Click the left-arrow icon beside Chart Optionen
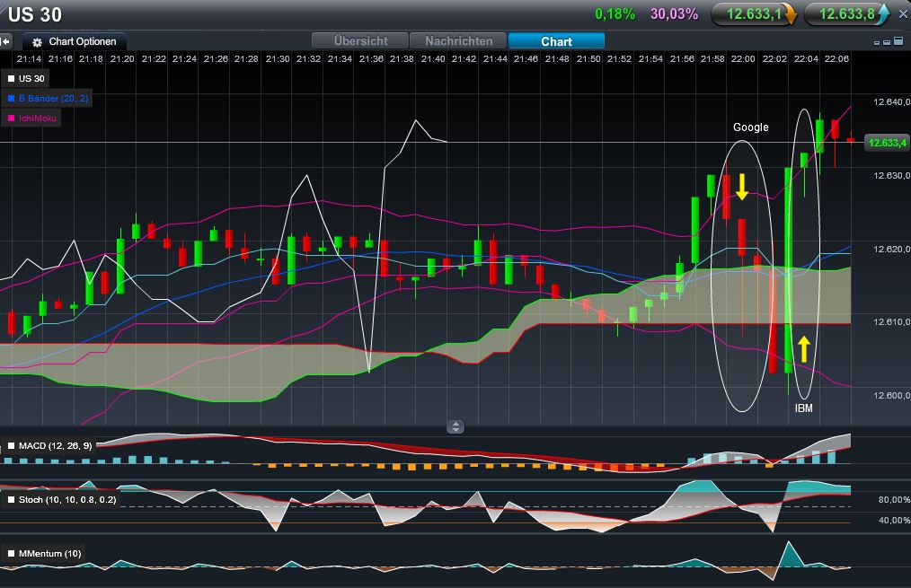 pyautogui.click(x=6, y=41)
